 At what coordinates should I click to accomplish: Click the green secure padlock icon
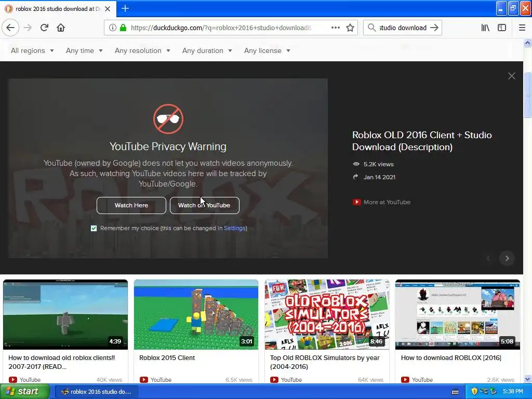tap(123, 28)
